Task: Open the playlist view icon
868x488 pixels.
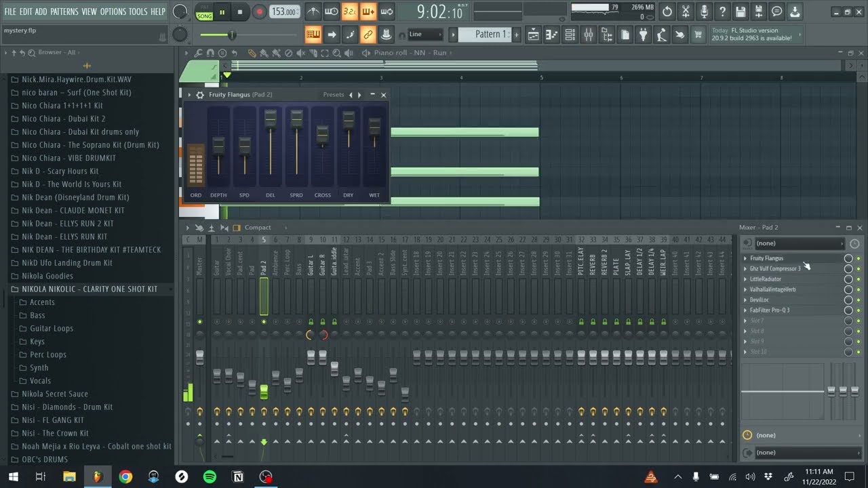Action: pos(533,35)
